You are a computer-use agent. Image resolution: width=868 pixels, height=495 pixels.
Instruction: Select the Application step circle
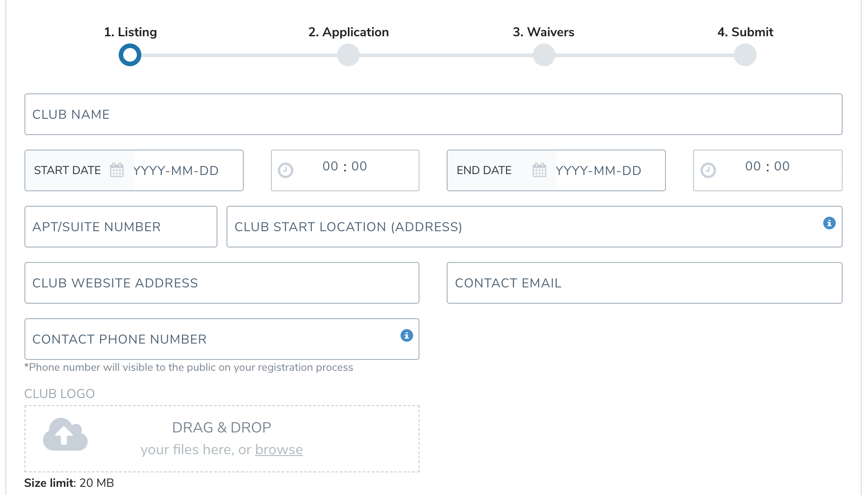point(348,55)
